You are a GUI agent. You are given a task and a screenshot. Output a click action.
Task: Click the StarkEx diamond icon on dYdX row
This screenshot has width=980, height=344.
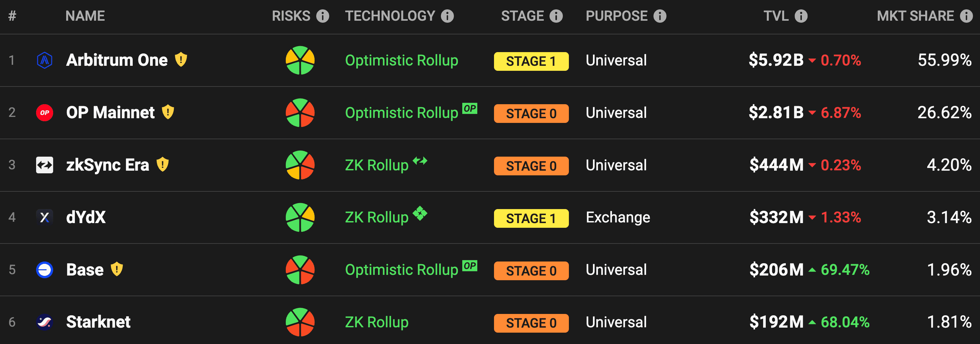click(420, 213)
